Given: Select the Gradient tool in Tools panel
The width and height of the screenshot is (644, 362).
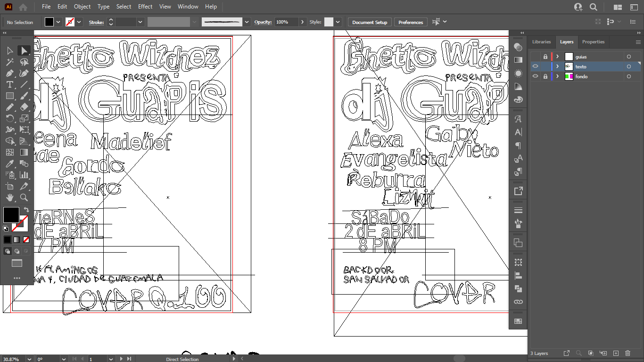Looking at the screenshot, I should tap(24, 152).
